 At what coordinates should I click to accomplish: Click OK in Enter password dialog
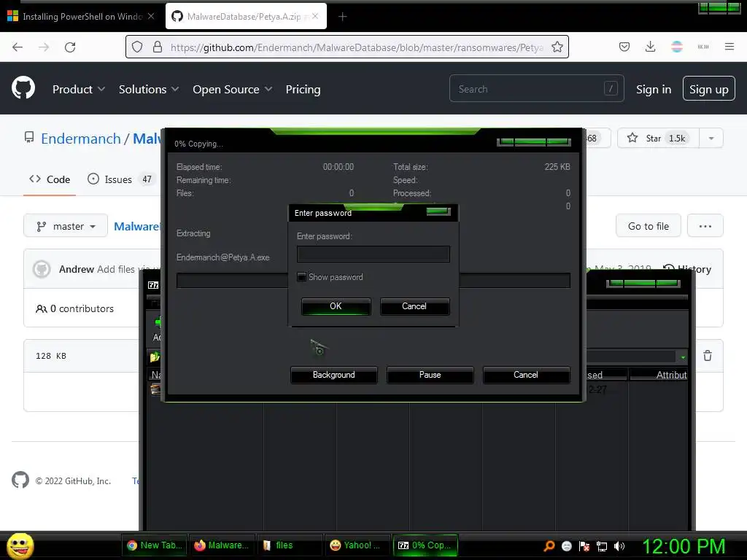336,306
